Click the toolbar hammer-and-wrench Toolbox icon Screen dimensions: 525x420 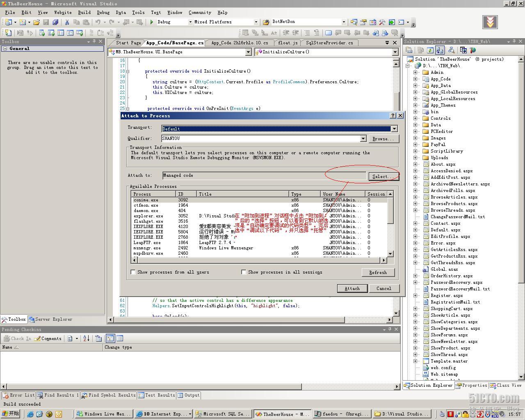point(381,22)
